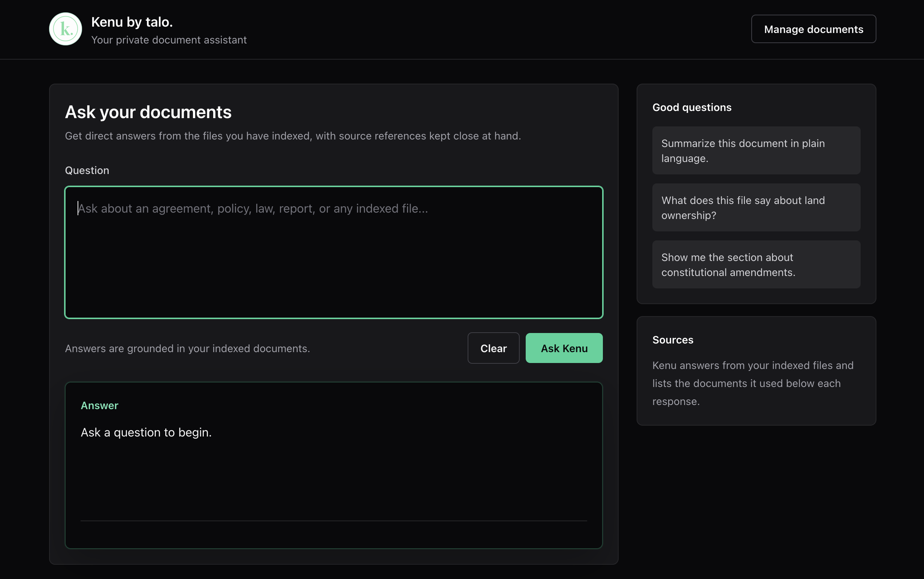
Task: Click the 'Kenu by talo.' title
Action: click(132, 22)
